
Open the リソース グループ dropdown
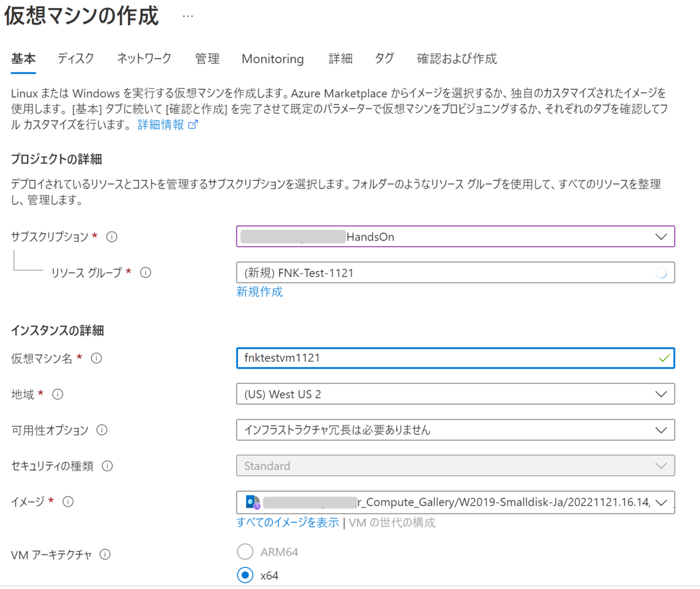pyautogui.click(x=456, y=273)
